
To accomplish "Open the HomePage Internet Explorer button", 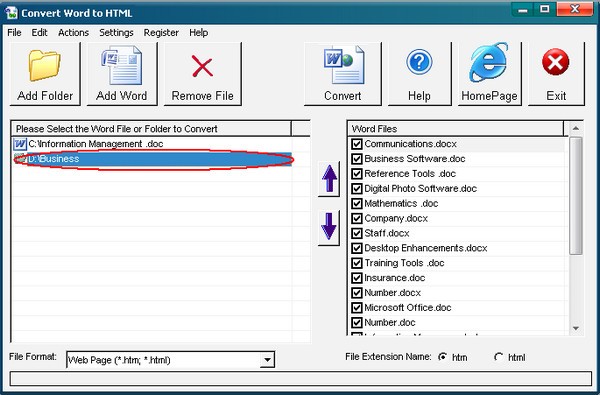I will (x=489, y=74).
